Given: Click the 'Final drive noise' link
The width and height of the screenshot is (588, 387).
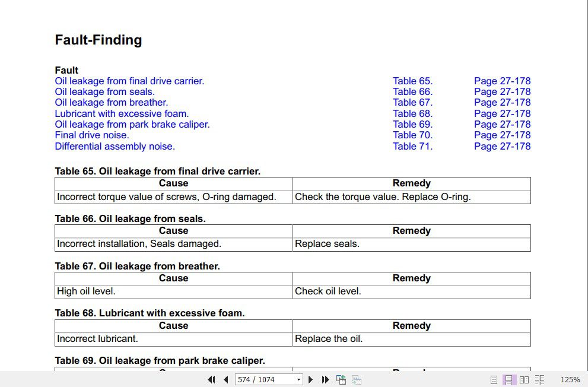Looking at the screenshot, I should [x=92, y=135].
